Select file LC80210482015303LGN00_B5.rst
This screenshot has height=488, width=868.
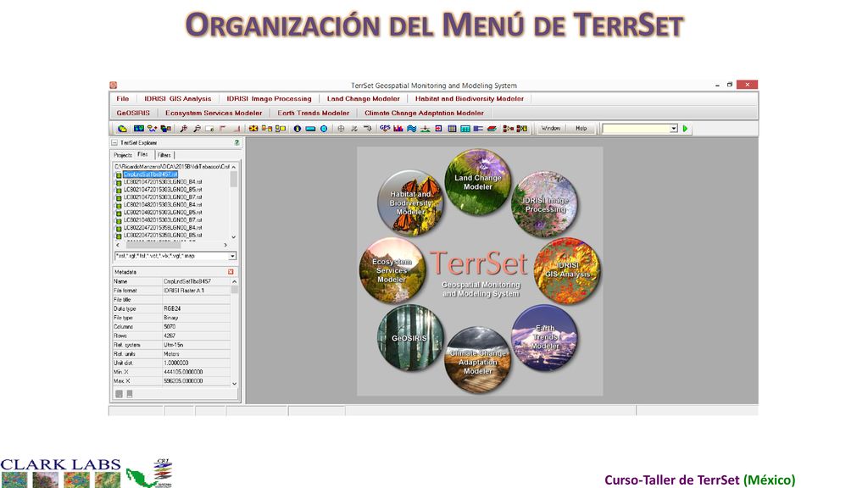tap(163, 213)
